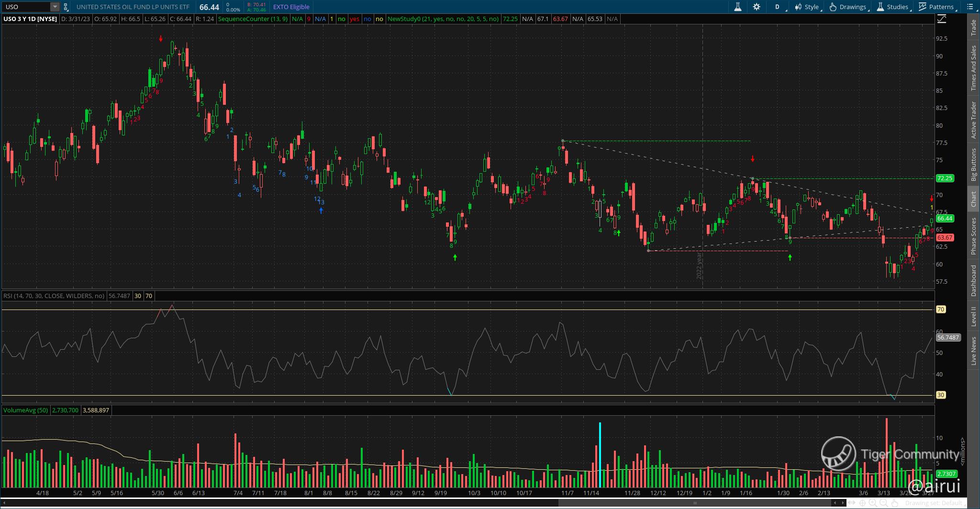
Task: Open chart settings gear icon
Action: coord(757,7)
